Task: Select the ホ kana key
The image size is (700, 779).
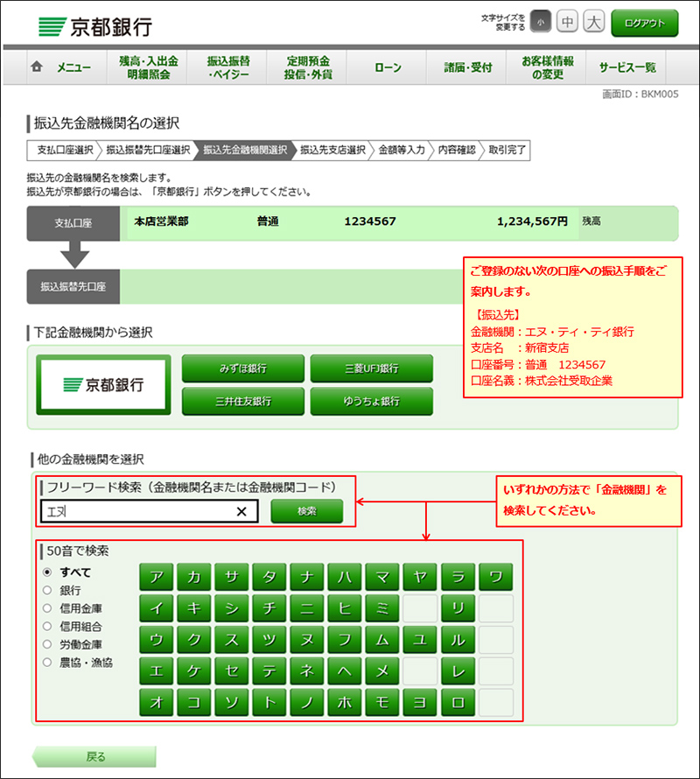Action: [x=345, y=703]
